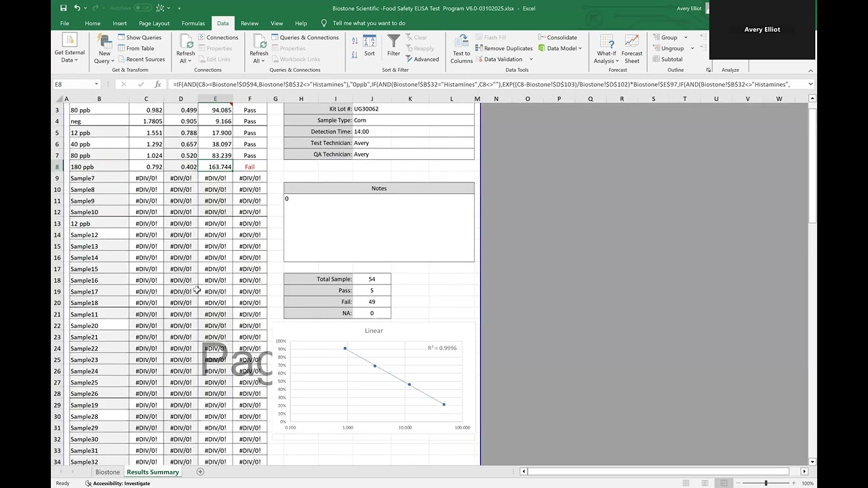Click Subtotal in Outline group
Screen dimensions: 868x488
(x=667, y=59)
